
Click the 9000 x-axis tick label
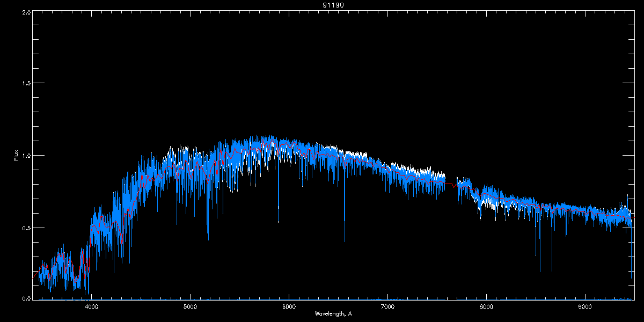585,307
